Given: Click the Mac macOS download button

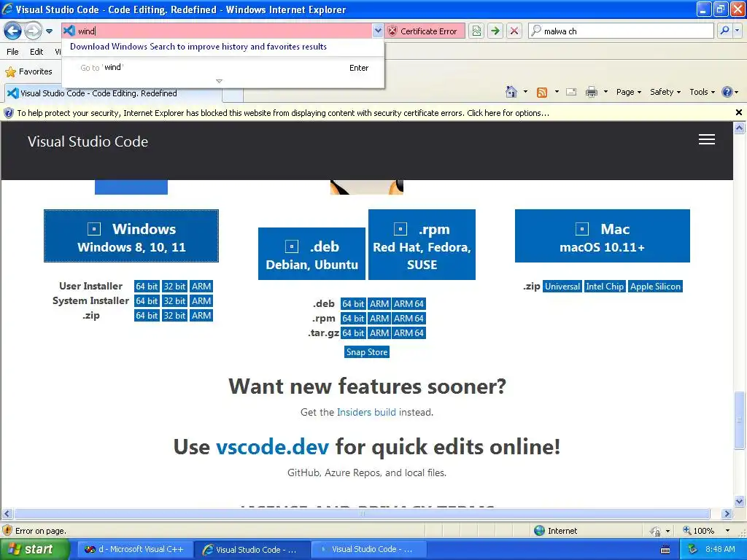Looking at the screenshot, I should point(602,236).
